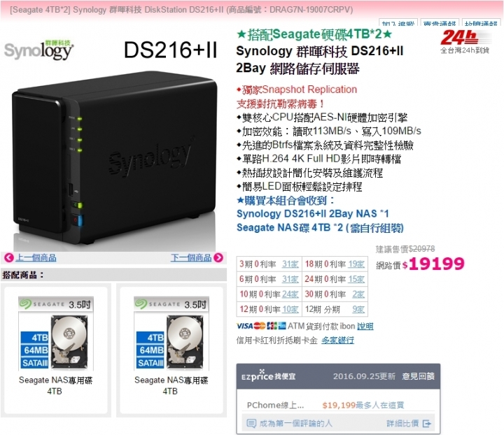
Task: Click the feedback button in EZprice box
Action: [x=418, y=376]
